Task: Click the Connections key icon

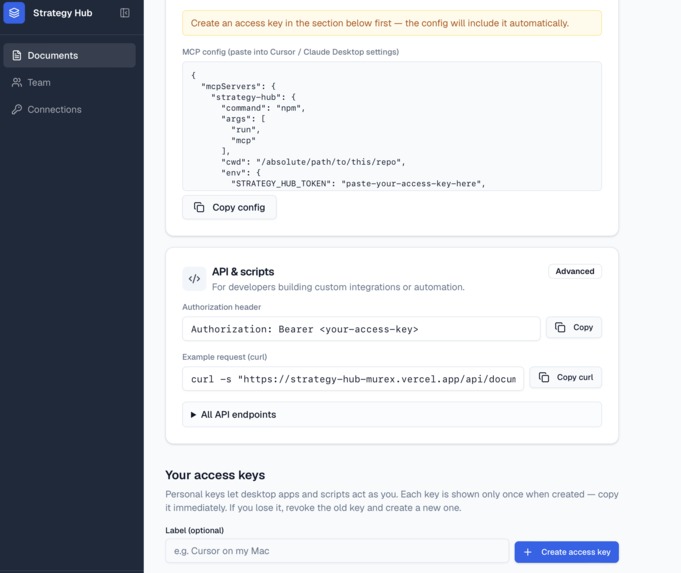Action: point(17,109)
